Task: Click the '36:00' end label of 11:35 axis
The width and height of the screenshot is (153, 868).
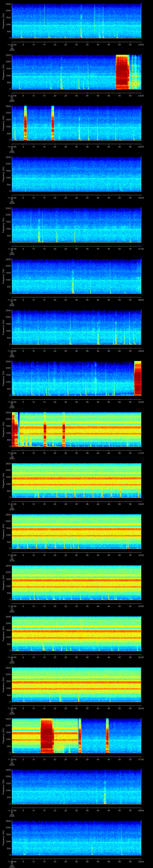Action: [141, 708]
